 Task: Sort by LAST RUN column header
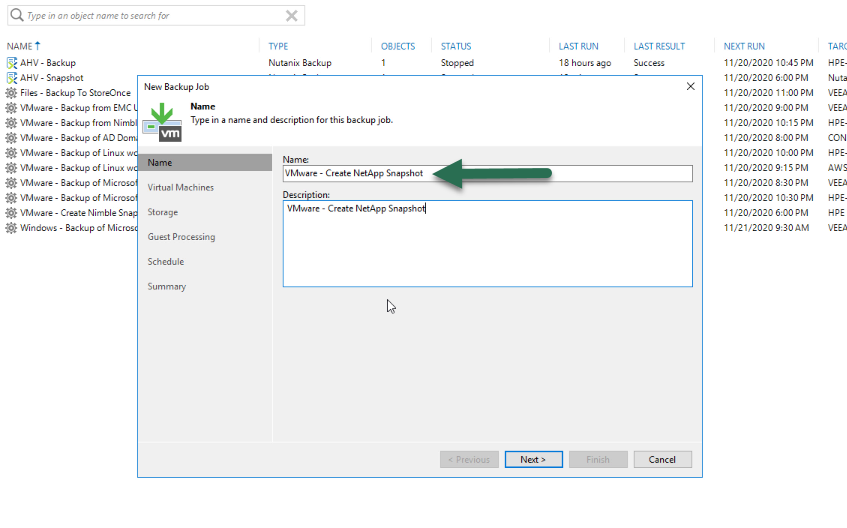pyautogui.click(x=579, y=46)
